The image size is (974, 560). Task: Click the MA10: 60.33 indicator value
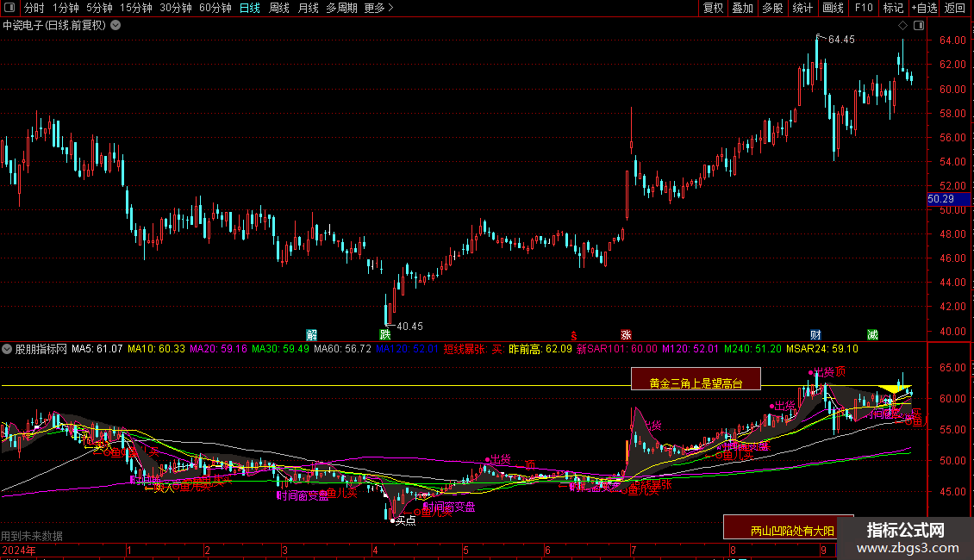[x=157, y=349]
